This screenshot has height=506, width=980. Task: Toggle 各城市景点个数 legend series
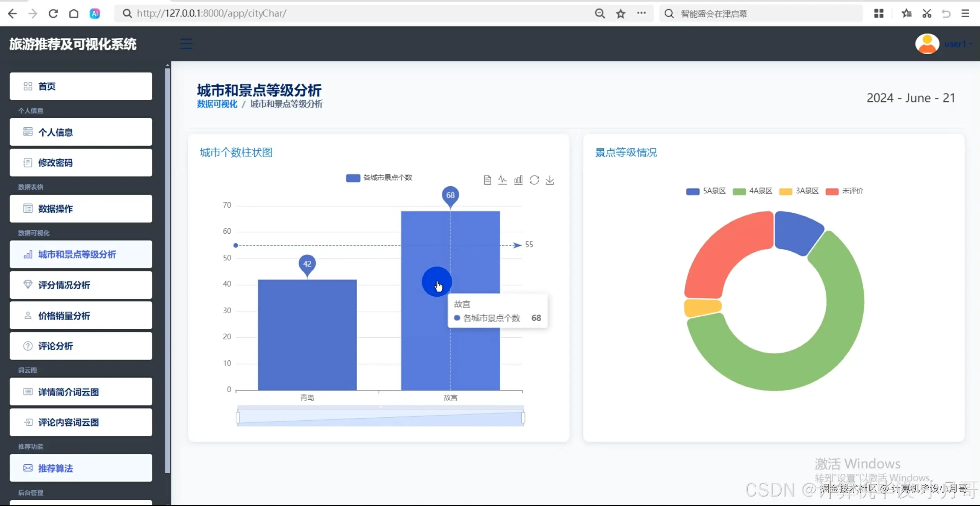(379, 178)
